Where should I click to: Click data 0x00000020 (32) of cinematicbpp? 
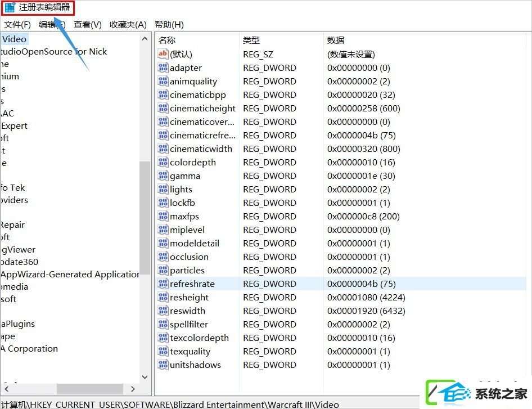pyautogui.click(x=362, y=95)
